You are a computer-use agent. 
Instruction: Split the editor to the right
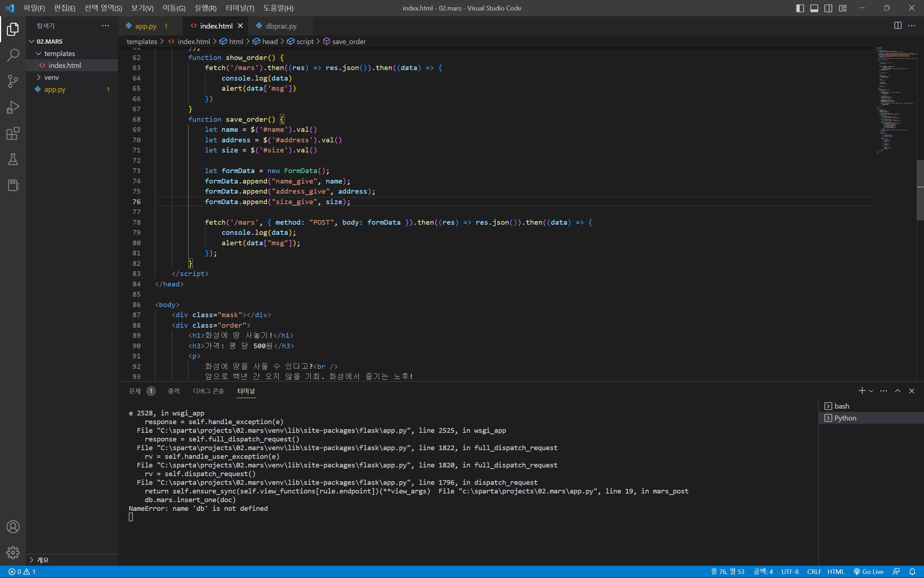[x=898, y=26]
